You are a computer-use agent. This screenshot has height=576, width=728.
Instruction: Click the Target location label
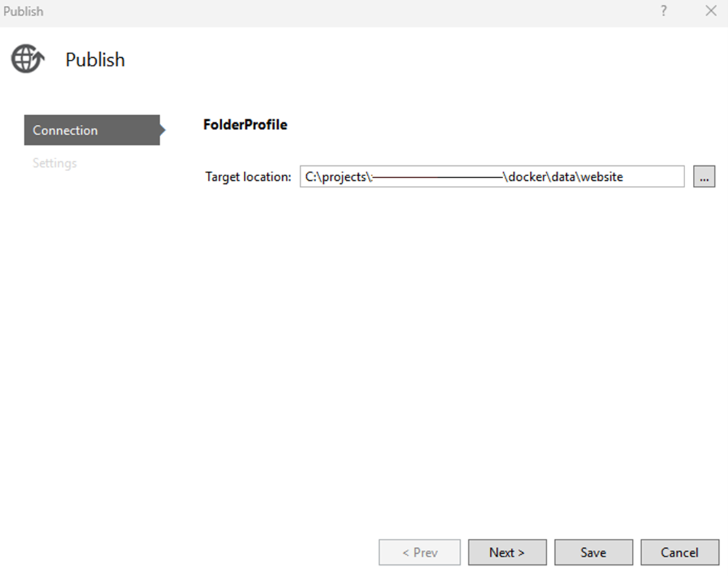point(246,176)
